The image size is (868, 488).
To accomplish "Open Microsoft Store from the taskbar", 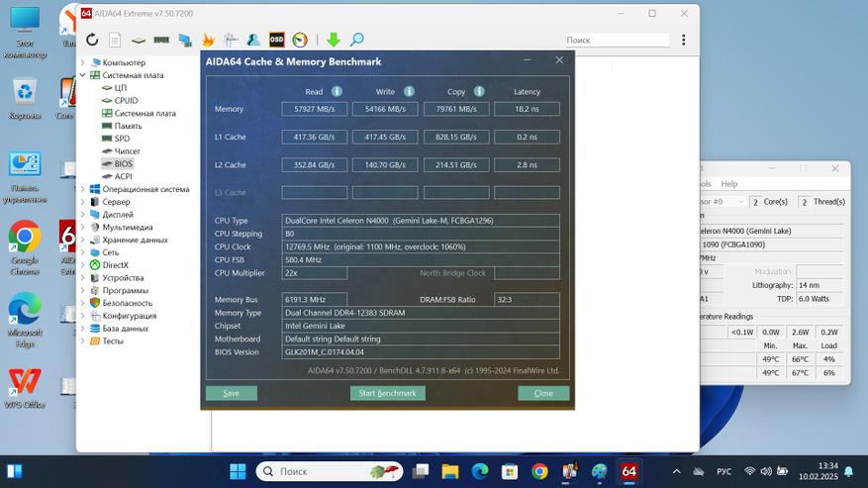I will [510, 472].
